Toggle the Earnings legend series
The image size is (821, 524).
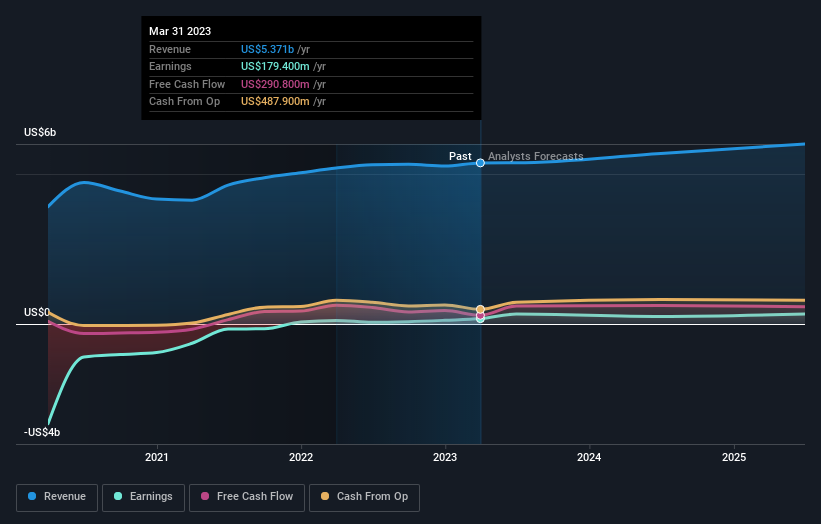143,497
